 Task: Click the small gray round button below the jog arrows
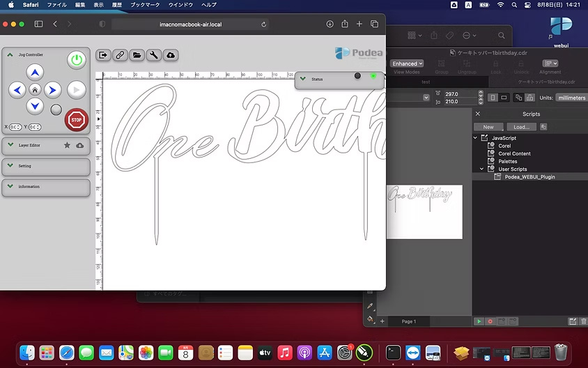(x=56, y=110)
